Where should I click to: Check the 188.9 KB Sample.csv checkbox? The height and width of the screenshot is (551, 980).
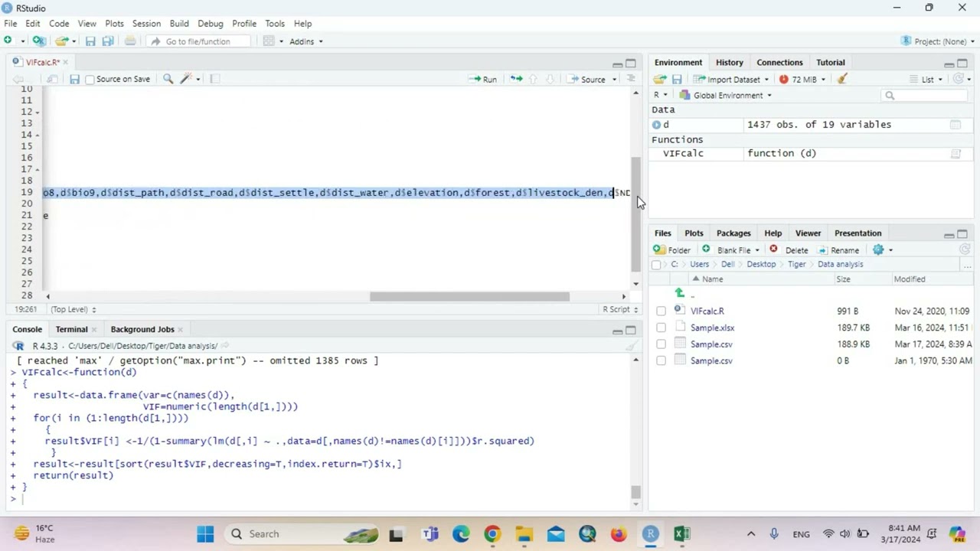point(661,344)
